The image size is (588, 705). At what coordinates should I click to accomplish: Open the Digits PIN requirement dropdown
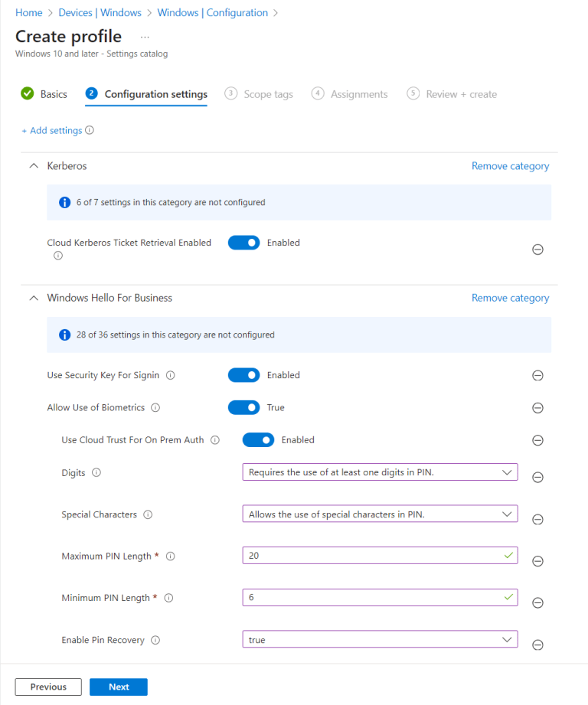379,472
